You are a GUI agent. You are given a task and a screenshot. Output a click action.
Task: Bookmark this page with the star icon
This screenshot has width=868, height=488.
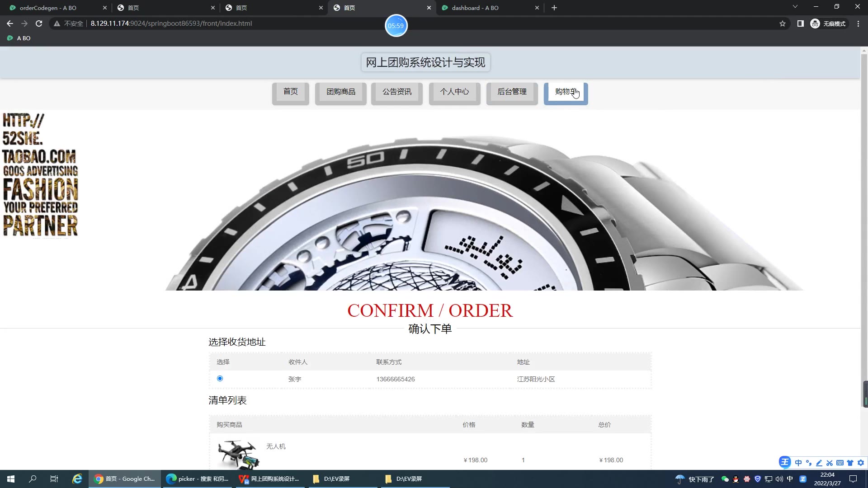tap(783, 23)
